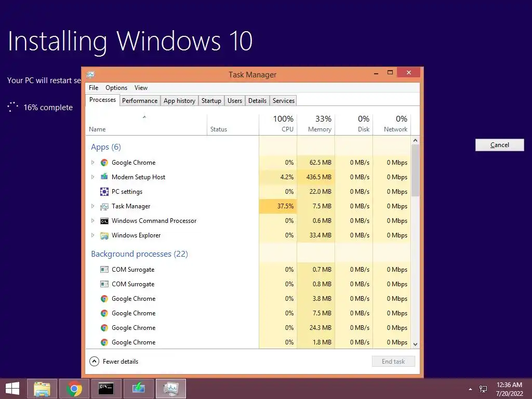
Task: Switch to the Users tab
Action: pyautogui.click(x=235, y=101)
